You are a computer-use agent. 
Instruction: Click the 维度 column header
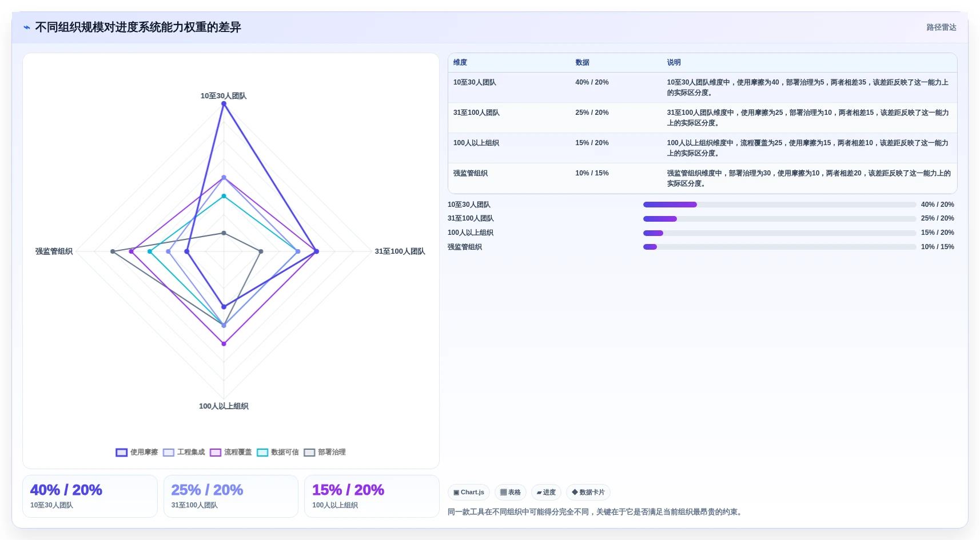[460, 62]
